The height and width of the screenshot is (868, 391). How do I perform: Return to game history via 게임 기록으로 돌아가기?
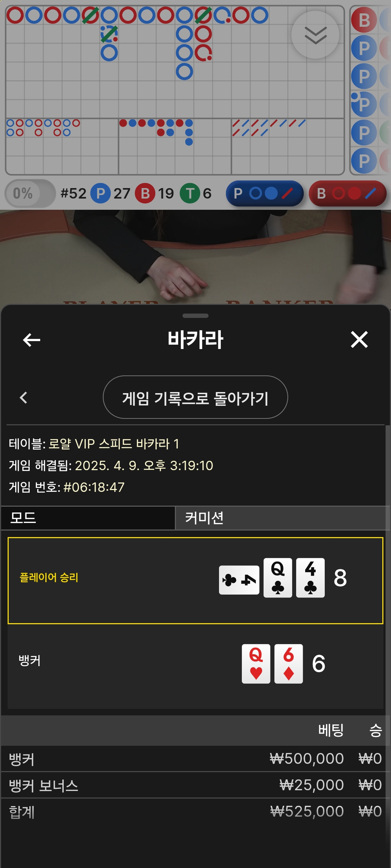pos(195,397)
